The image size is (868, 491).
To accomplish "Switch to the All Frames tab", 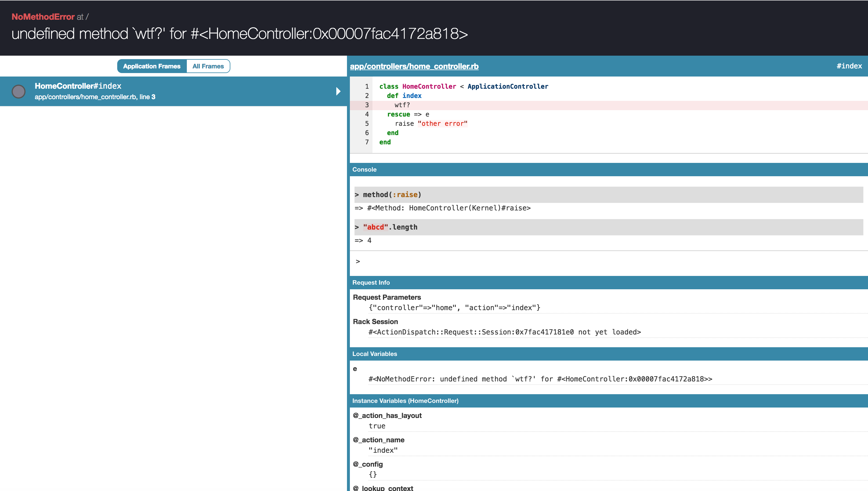I will point(208,66).
